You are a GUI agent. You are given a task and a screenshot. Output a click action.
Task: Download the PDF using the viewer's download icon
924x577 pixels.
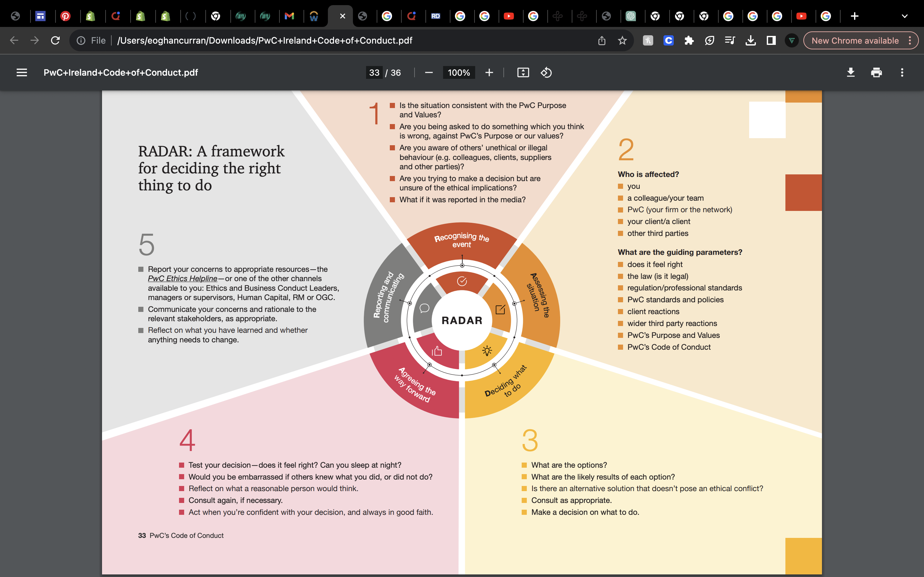tap(851, 72)
